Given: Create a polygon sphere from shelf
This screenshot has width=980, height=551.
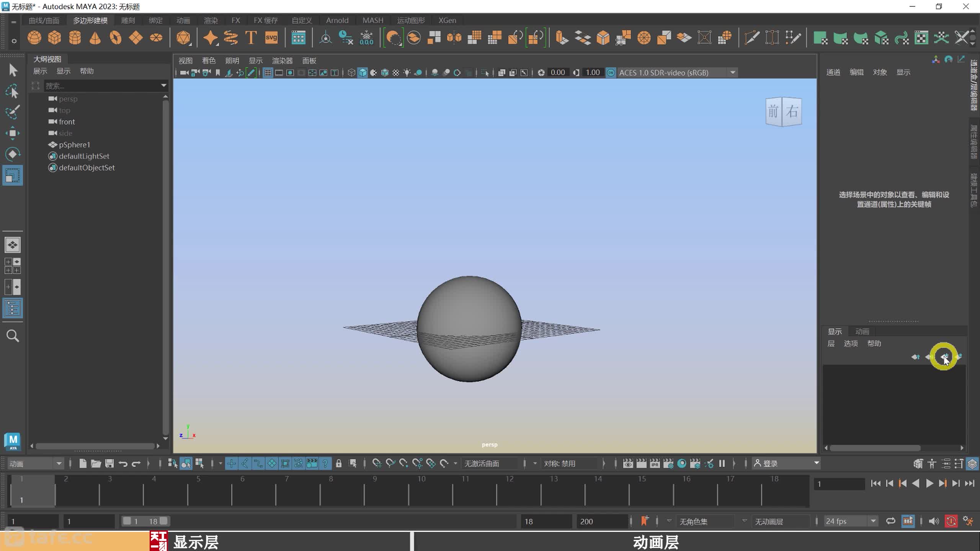Looking at the screenshot, I should point(34,38).
